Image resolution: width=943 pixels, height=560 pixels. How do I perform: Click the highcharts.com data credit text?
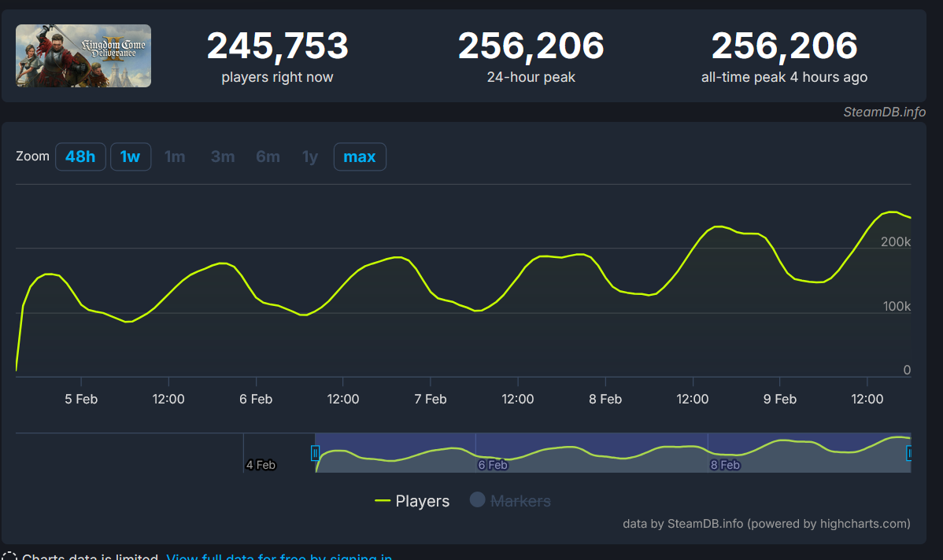766,523
